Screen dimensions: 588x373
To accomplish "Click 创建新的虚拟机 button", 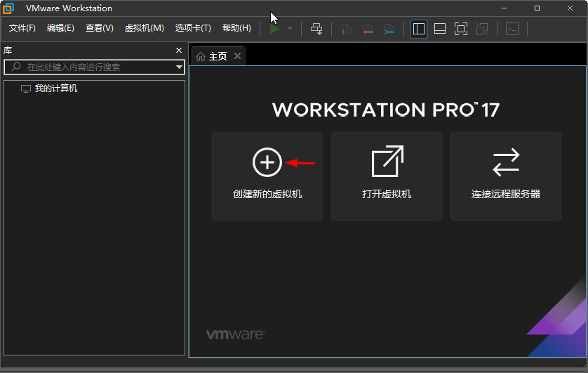I will [x=267, y=176].
